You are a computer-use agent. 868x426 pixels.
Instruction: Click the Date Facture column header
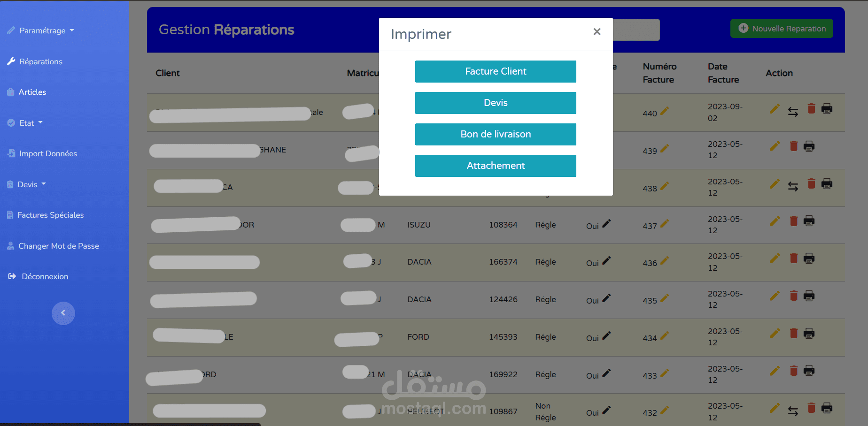click(x=723, y=73)
